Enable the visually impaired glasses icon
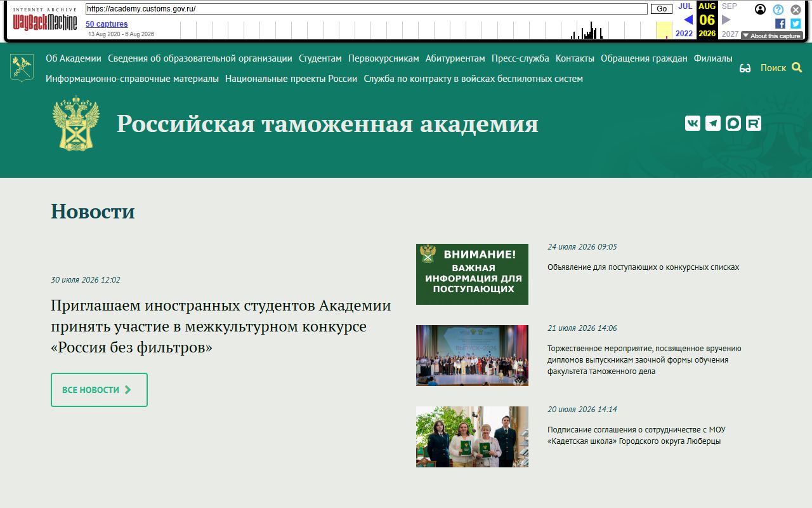The image size is (812, 508). click(745, 68)
